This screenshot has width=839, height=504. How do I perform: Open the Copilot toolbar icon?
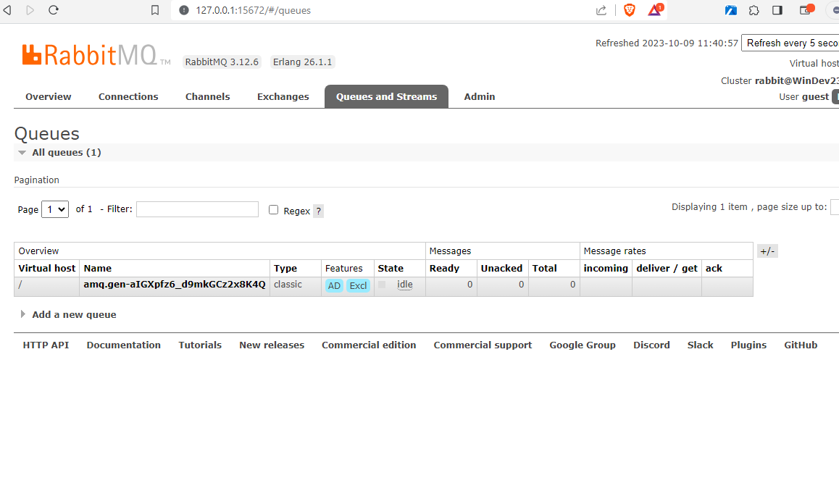click(x=730, y=10)
